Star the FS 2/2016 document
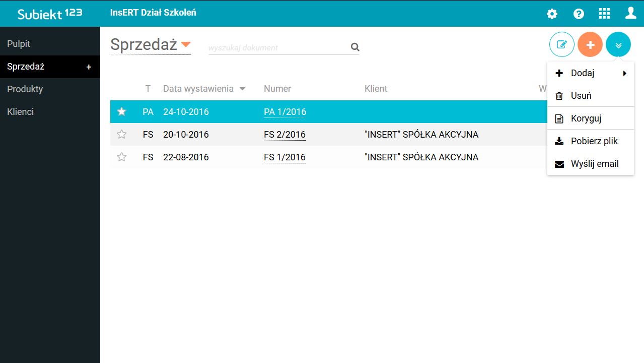 (x=121, y=134)
